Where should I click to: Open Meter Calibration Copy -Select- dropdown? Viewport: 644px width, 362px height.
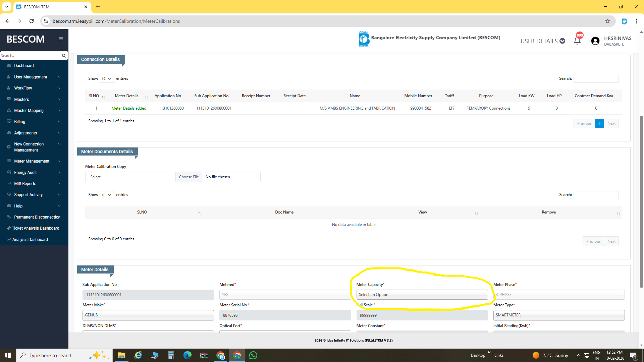pos(127,177)
